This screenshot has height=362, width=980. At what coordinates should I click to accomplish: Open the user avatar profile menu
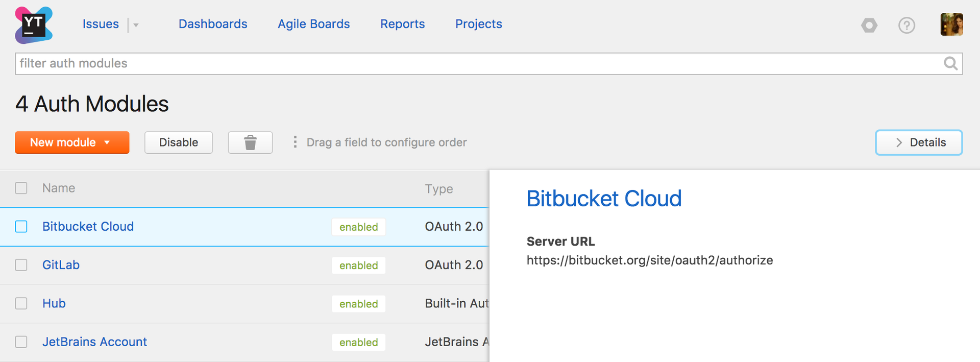(x=951, y=25)
